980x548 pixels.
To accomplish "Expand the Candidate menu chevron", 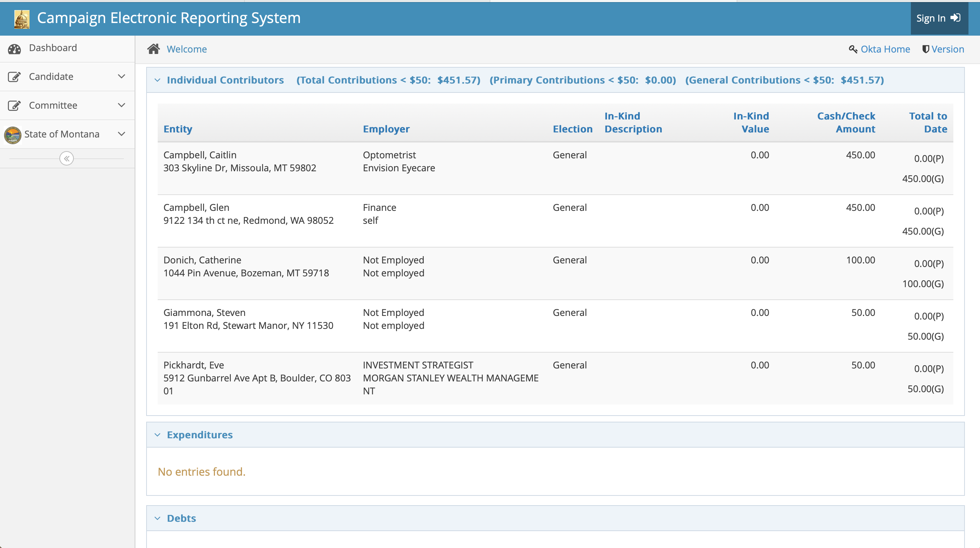I will point(121,76).
